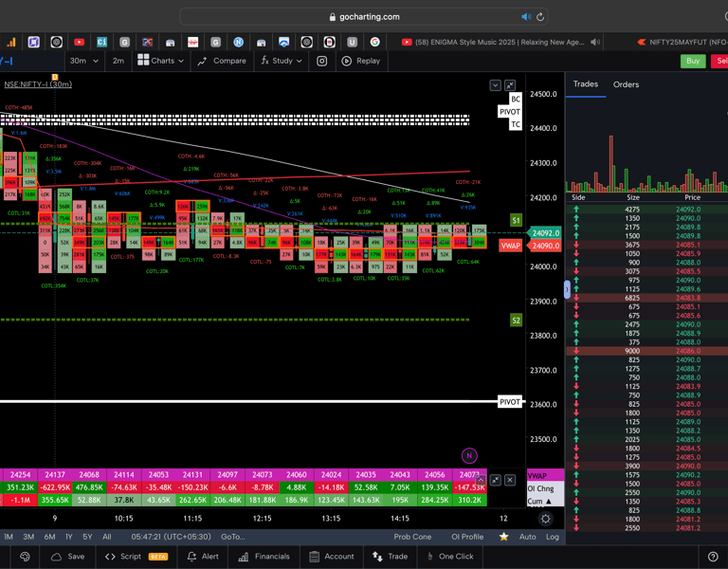
Task: Expand the Study indicators dropdown
Action: (282, 61)
